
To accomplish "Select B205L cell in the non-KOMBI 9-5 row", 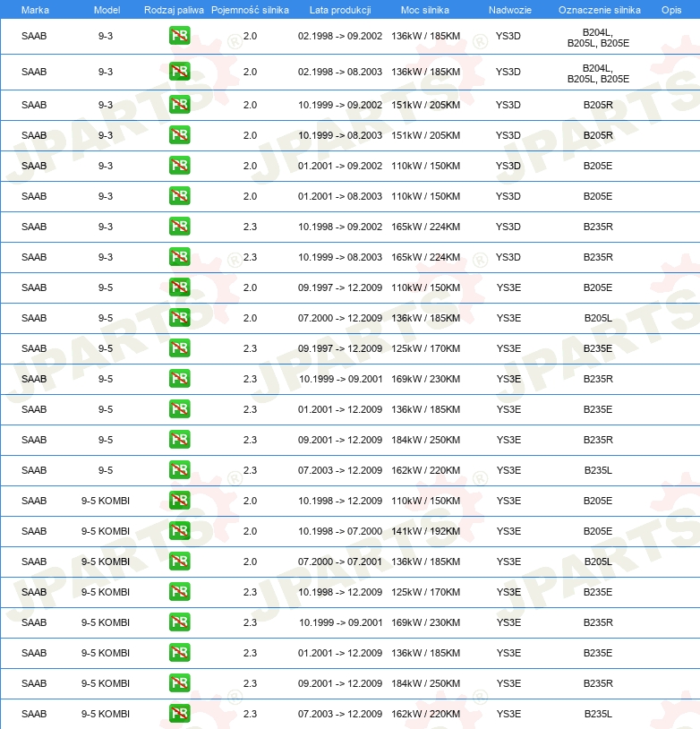I will coord(598,318).
